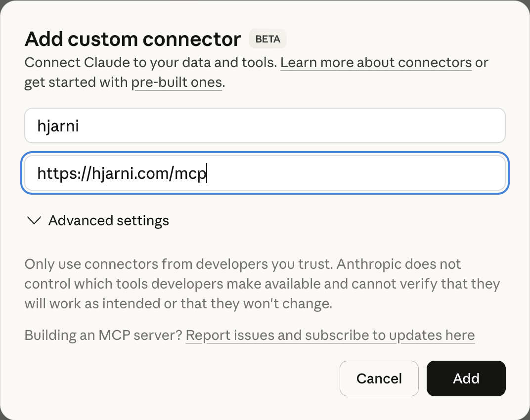Cancel adding the custom connector

coord(379,378)
